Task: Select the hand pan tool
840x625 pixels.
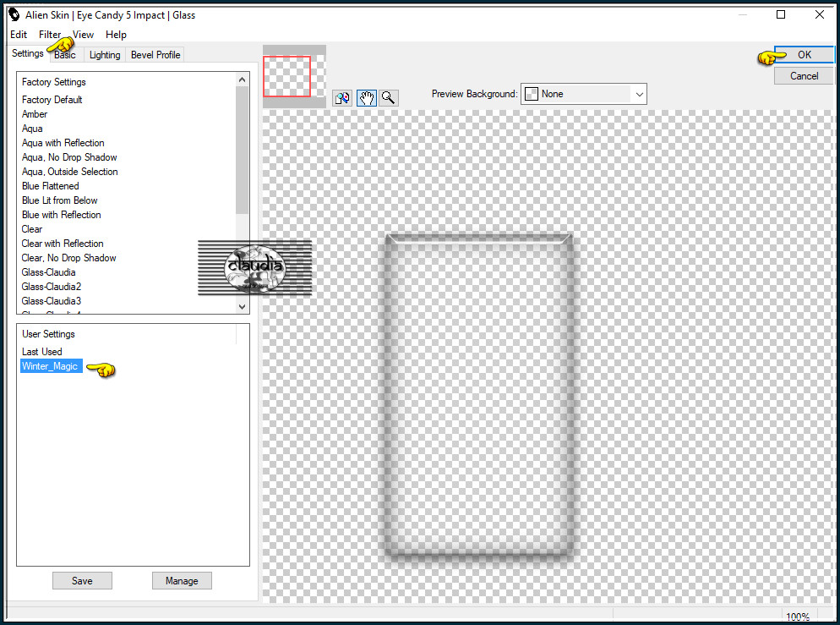Action: (x=367, y=98)
